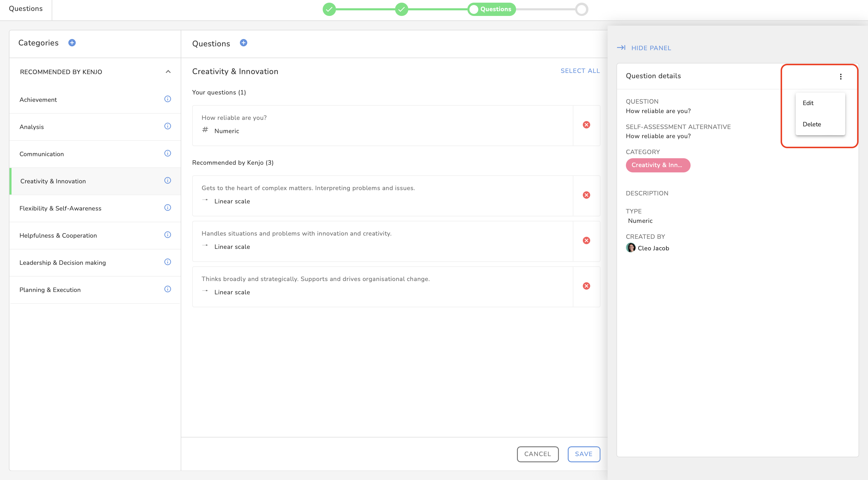868x480 pixels.
Task: Click the last empty step in progress bar
Action: [581, 9]
